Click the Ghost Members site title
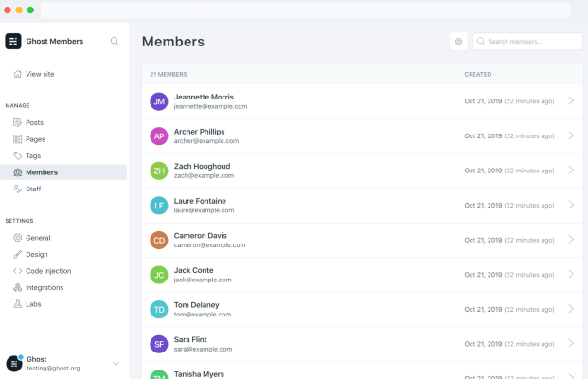The image size is (588, 379). click(55, 42)
